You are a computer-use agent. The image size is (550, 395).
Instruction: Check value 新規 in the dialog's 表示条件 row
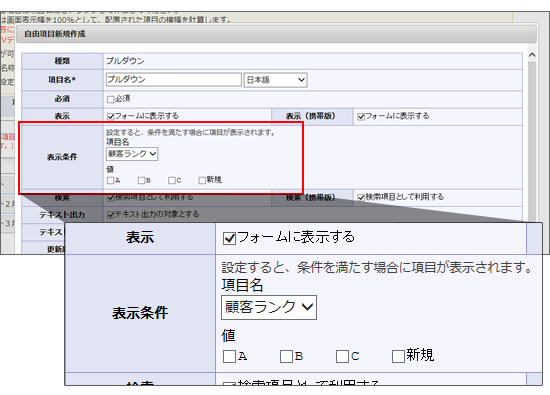(x=202, y=180)
